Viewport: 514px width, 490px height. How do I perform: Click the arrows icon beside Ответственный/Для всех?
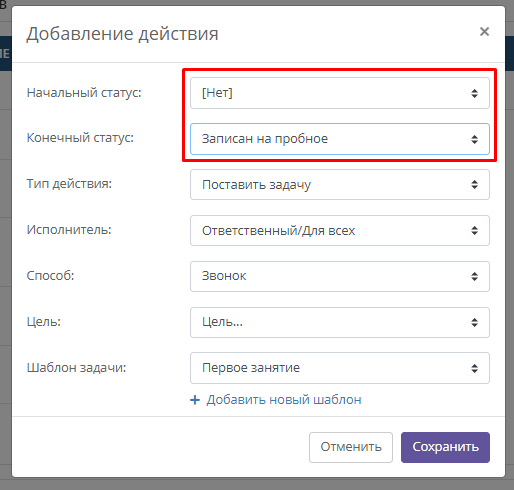pyautogui.click(x=474, y=231)
